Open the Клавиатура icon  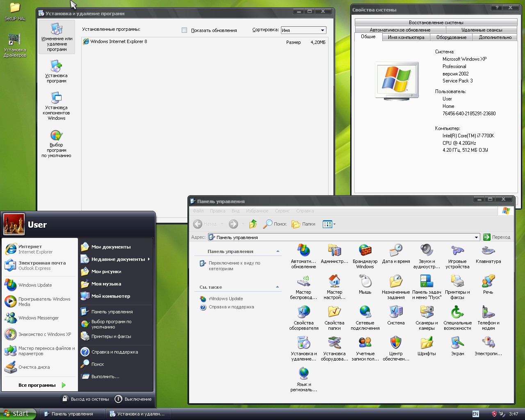(488, 254)
